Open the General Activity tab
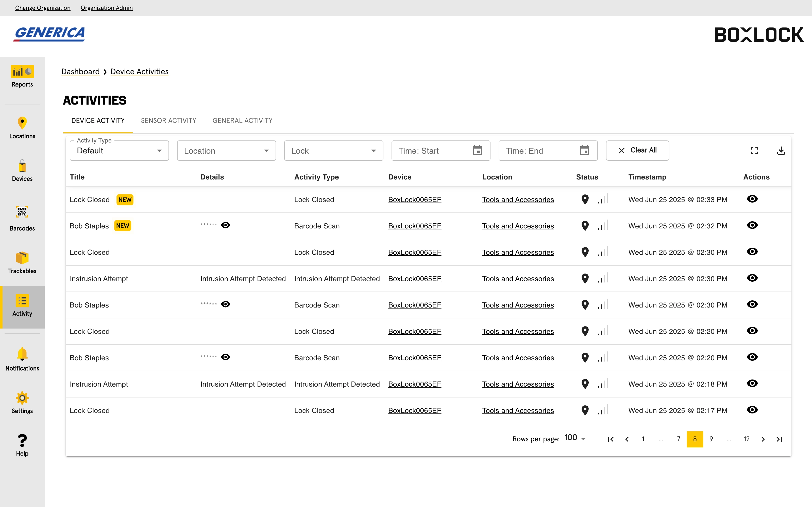This screenshot has height=507, width=812. tap(242, 120)
